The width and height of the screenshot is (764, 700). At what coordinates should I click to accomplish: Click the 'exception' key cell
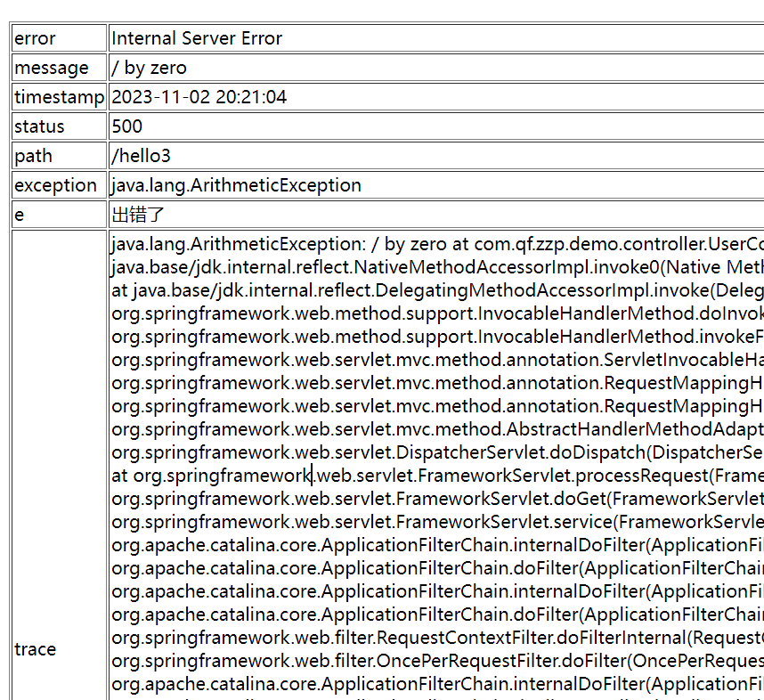[x=59, y=184]
